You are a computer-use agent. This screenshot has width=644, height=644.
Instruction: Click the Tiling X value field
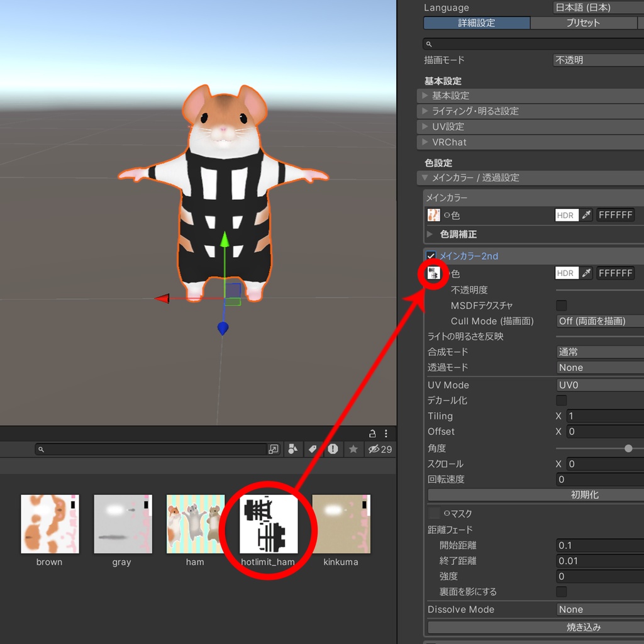click(605, 416)
